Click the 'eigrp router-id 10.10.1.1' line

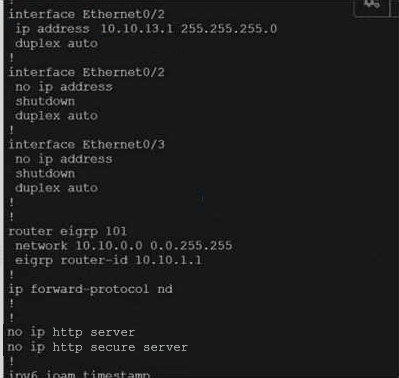click(x=108, y=260)
